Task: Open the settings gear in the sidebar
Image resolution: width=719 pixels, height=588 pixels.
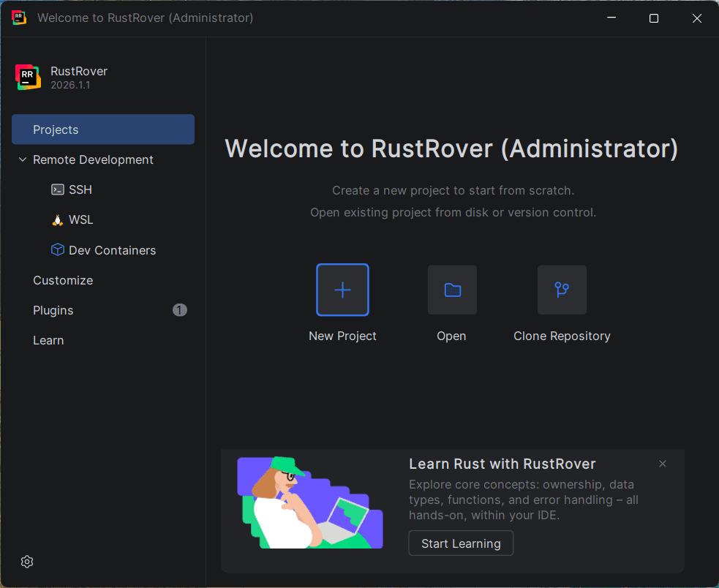Action: (x=27, y=562)
